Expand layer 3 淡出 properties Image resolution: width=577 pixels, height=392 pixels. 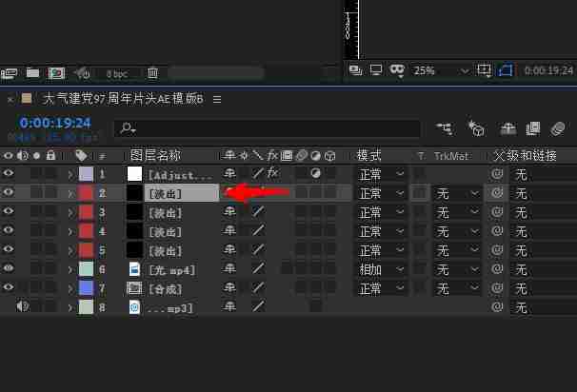coord(70,213)
